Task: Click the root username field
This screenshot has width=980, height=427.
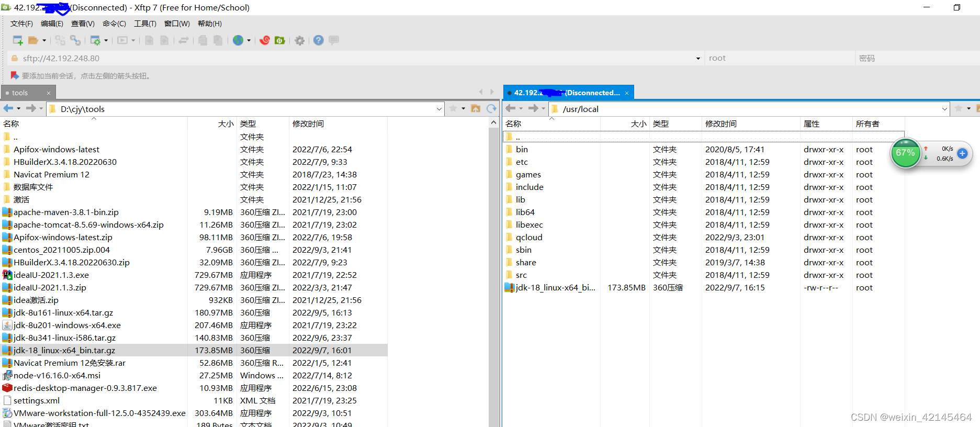Action: (780, 58)
